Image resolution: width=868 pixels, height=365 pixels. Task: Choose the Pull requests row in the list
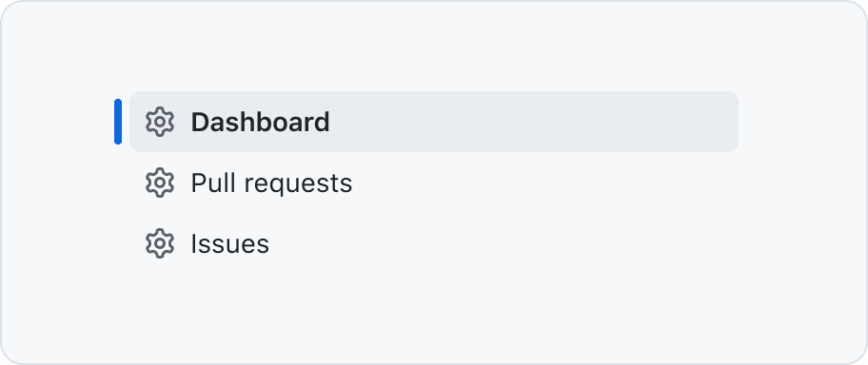[x=434, y=182]
